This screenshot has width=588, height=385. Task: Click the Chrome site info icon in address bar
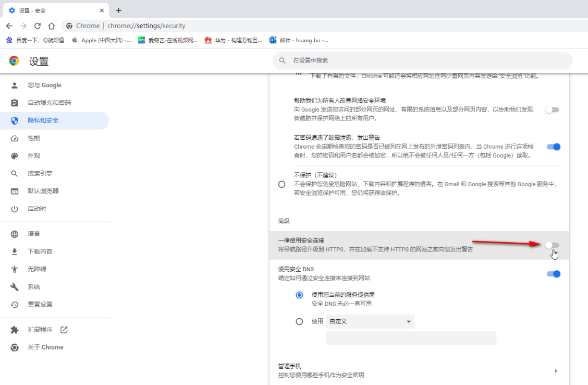click(69, 26)
